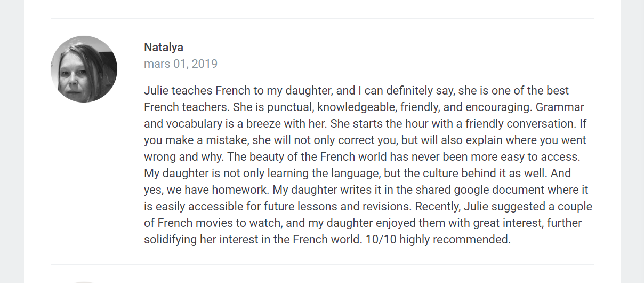644x283 pixels.
Task: Click the gray page margin on the right
Action: 632,141
